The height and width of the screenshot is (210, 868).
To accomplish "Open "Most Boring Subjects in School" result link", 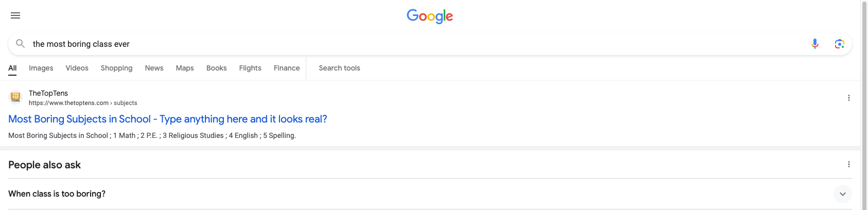I will tap(167, 119).
